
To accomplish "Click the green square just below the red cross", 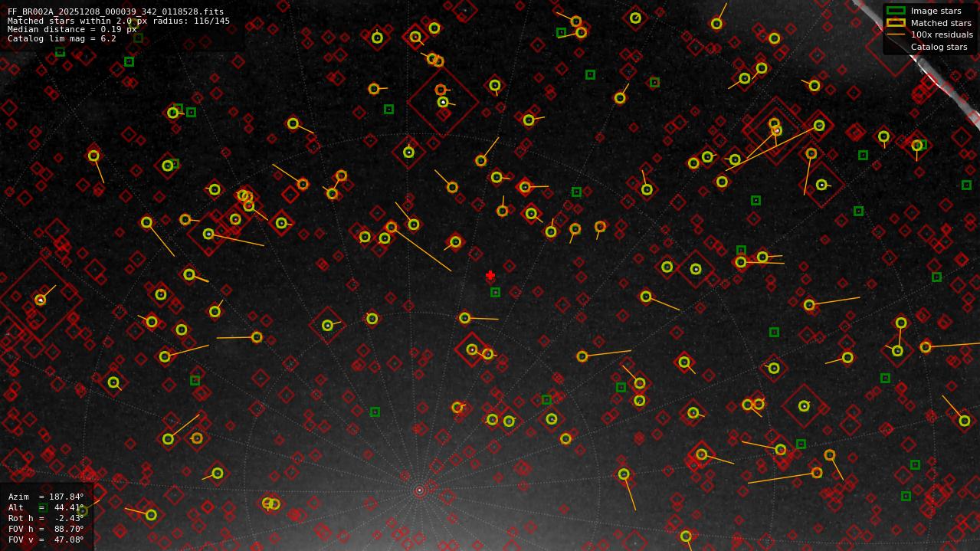I will tap(495, 292).
